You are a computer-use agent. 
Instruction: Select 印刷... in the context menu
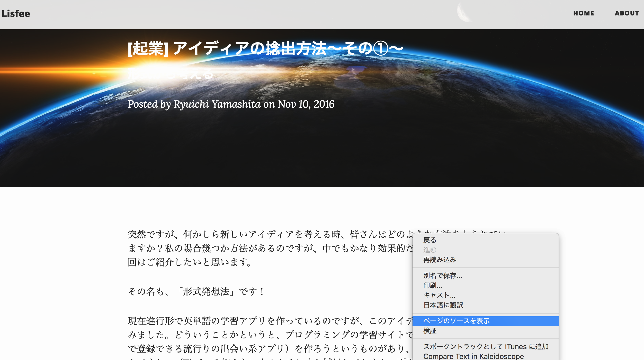485,285
